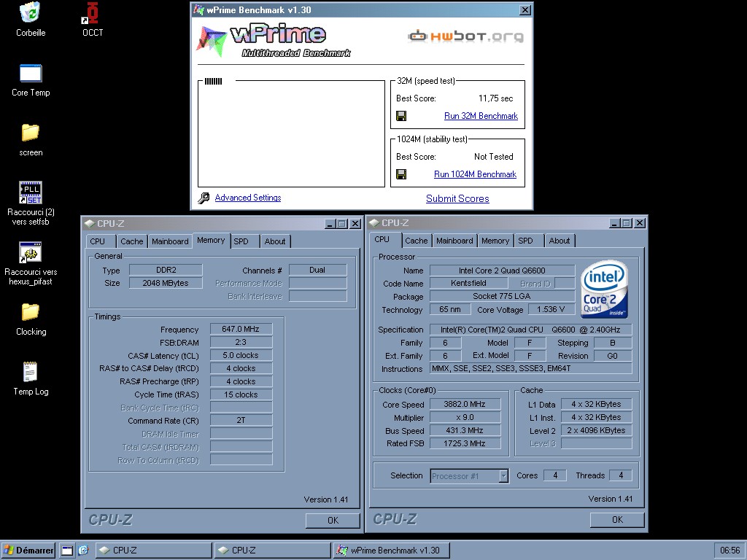747x560 pixels.
Task: Switch to About tab in right CPU-Z
Action: pyautogui.click(x=560, y=241)
